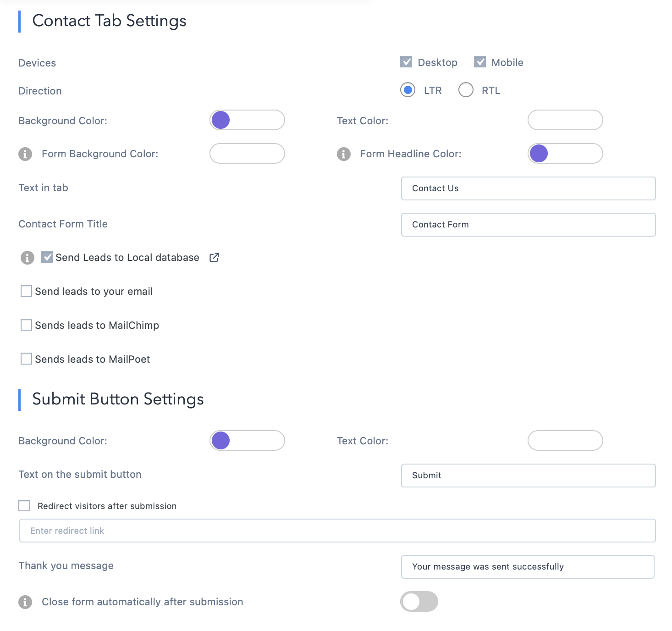Open Submit Button Background Color picker
The height and width of the screenshot is (631, 672).
[247, 441]
